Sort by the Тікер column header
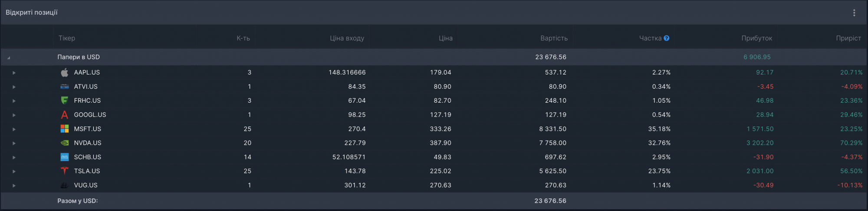The image size is (868, 211). (x=67, y=38)
